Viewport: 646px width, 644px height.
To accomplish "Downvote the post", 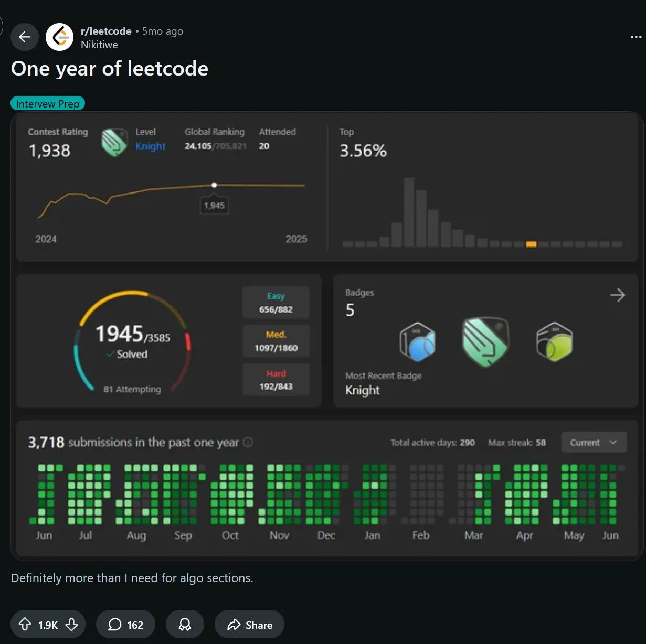I will tap(72, 624).
